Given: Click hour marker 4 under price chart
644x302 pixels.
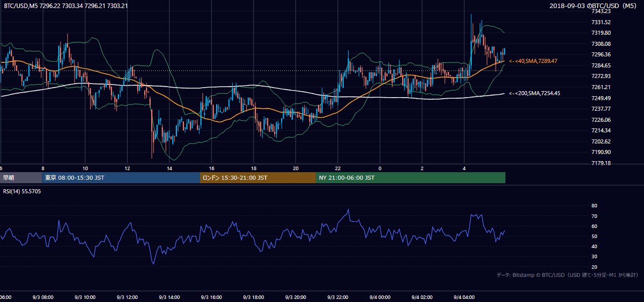Looking at the screenshot, I should coord(464,168).
